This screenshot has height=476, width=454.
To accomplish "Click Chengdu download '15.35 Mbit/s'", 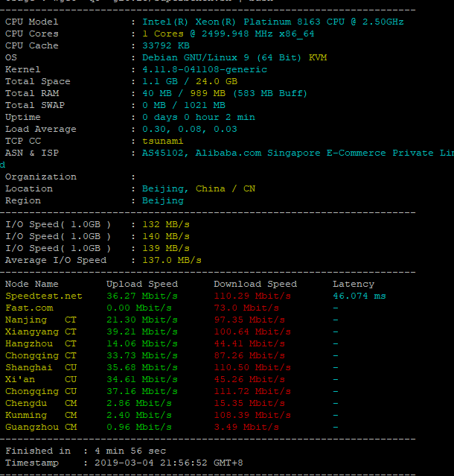I will [249, 403].
